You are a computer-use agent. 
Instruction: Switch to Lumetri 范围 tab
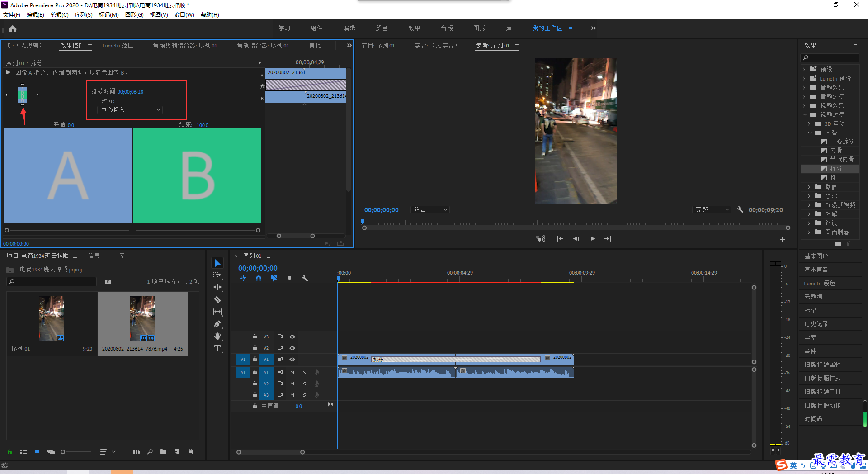click(x=118, y=46)
